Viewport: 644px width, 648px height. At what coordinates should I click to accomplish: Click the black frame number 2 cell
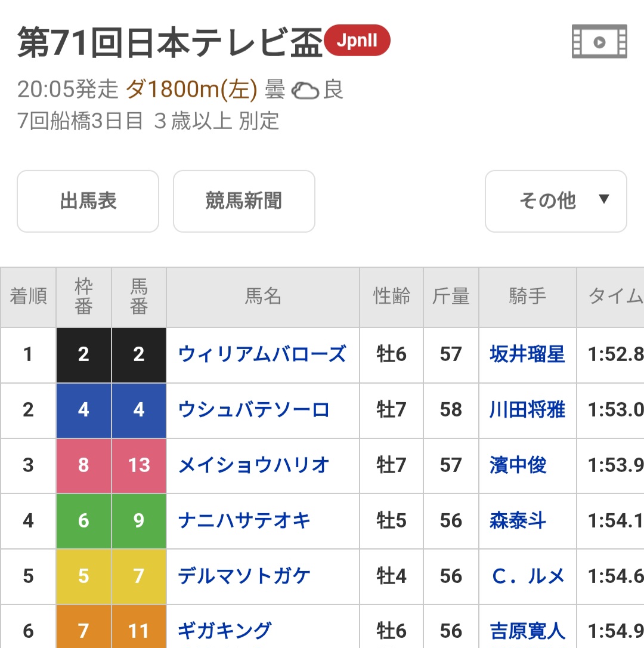[x=83, y=354]
